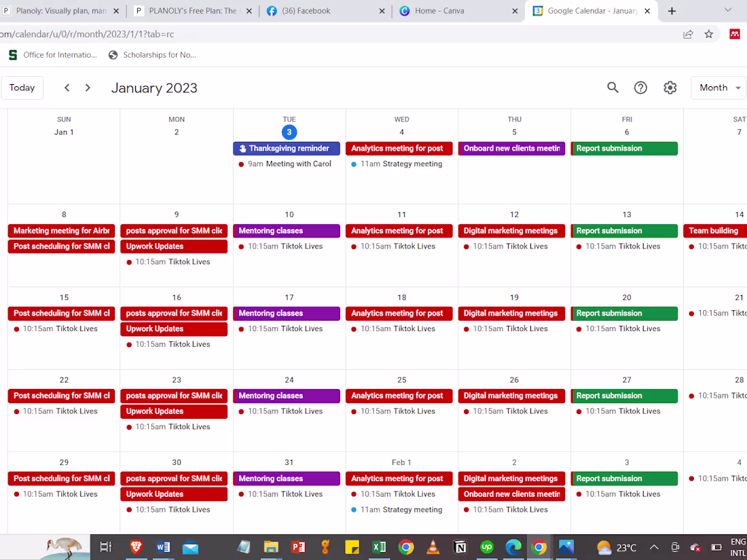Viewport: 747px width, 560px height.
Task: Open VLC media player from the taskbar
Action: pos(433,547)
